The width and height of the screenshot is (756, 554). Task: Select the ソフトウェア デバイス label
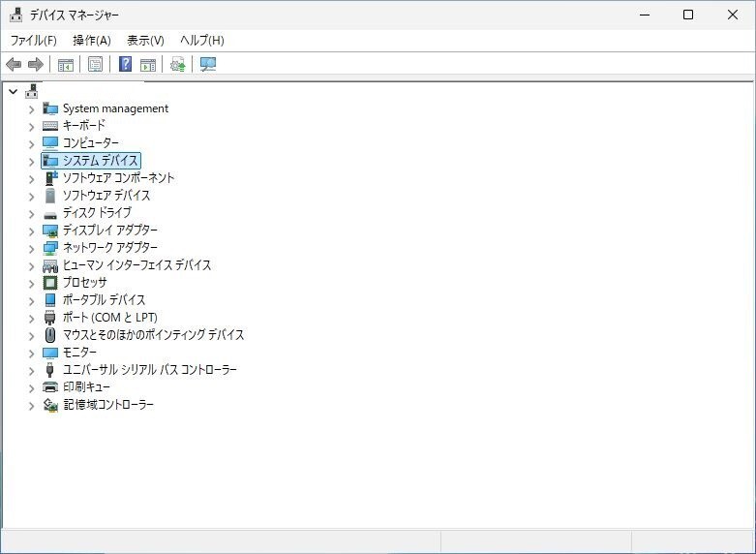(x=106, y=196)
